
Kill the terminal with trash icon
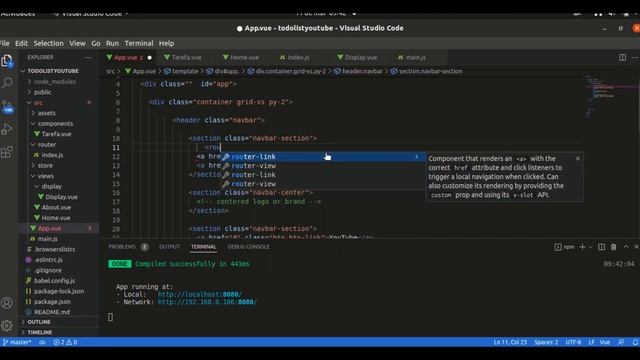[613, 247]
